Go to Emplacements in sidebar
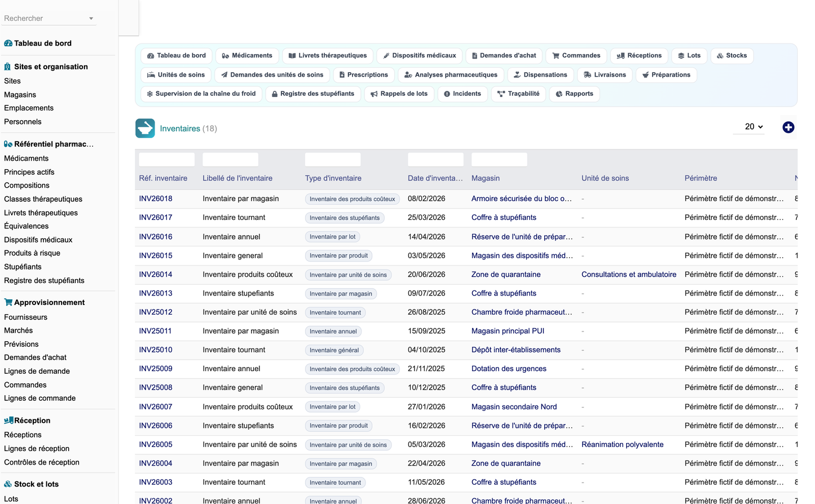 pyautogui.click(x=29, y=108)
